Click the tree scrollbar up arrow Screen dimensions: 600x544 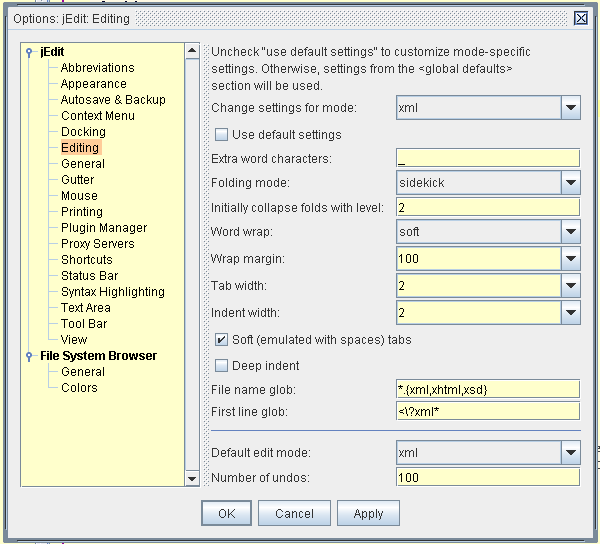pyautogui.click(x=192, y=51)
